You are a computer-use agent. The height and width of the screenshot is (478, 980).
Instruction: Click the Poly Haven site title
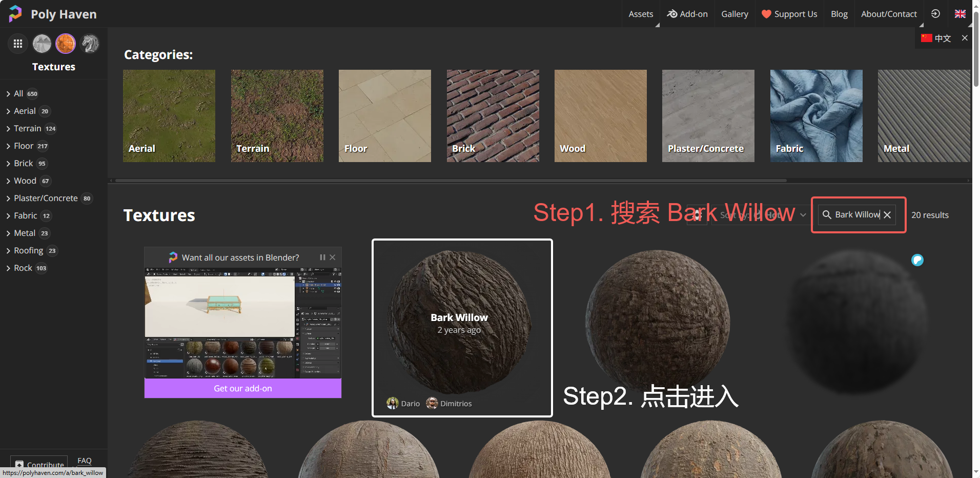[x=64, y=14]
